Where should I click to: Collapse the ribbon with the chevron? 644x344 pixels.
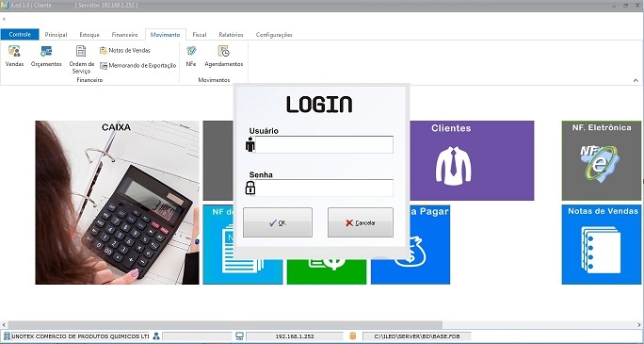coord(636,80)
